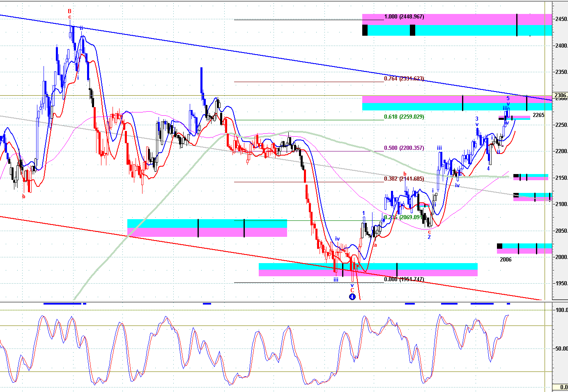This screenshot has height=392, width=568.
Task: Select the 0.236 (2069.091) retracement label
Action: [404, 218]
